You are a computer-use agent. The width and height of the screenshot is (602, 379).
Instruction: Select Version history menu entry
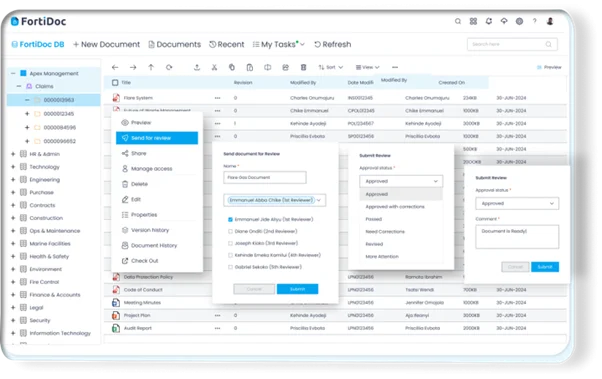click(150, 230)
